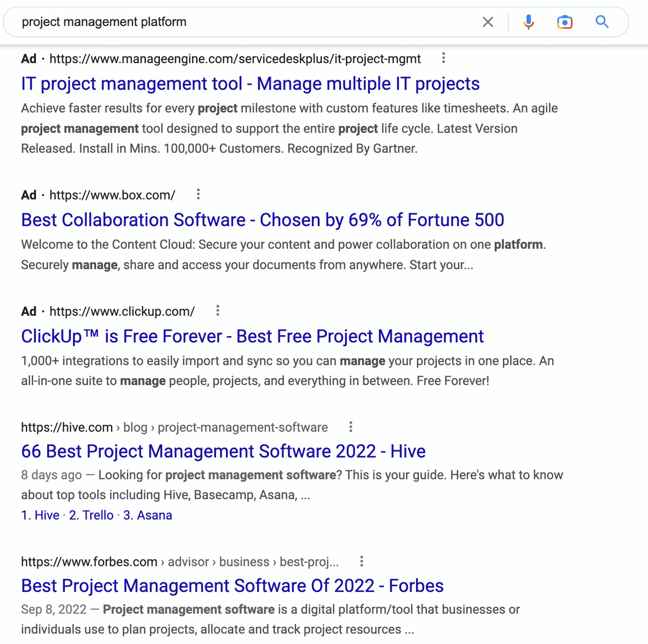Start voice search with the microphone icon
648x644 pixels.
[x=528, y=22]
